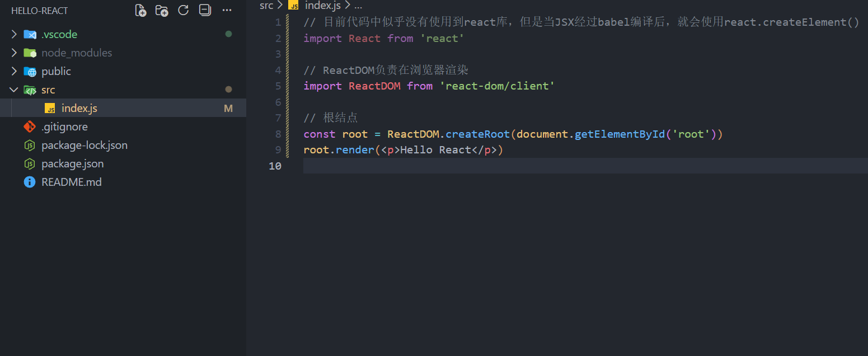
Task: Click the src breadcrumb segment
Action: (x=266, y=6)
